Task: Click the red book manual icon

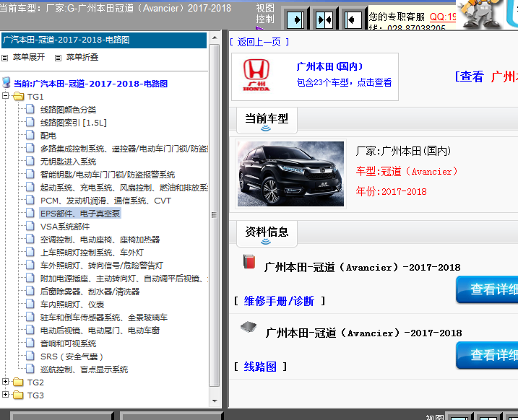Action: (249, 262)
